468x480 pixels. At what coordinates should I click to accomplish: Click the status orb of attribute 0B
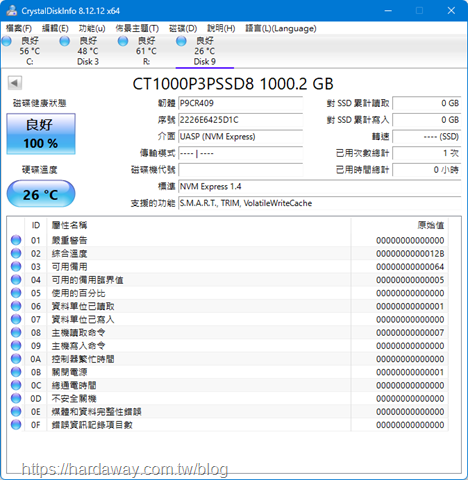[16, 372]
